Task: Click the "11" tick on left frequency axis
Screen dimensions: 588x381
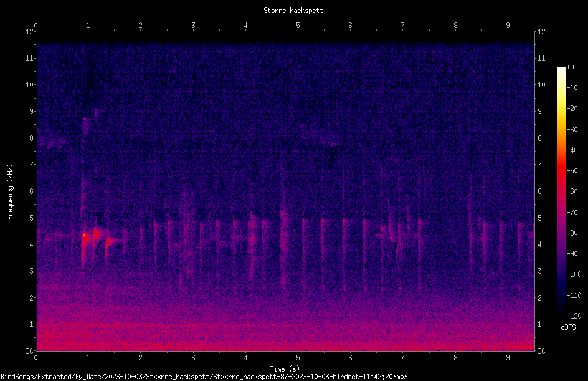Action: pos(29,58)
